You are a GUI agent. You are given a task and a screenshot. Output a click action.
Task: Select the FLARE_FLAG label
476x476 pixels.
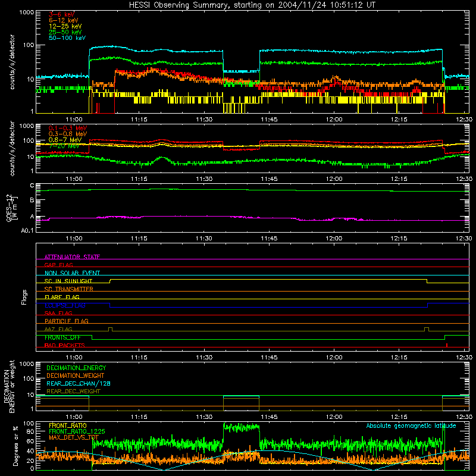point(62,297)
